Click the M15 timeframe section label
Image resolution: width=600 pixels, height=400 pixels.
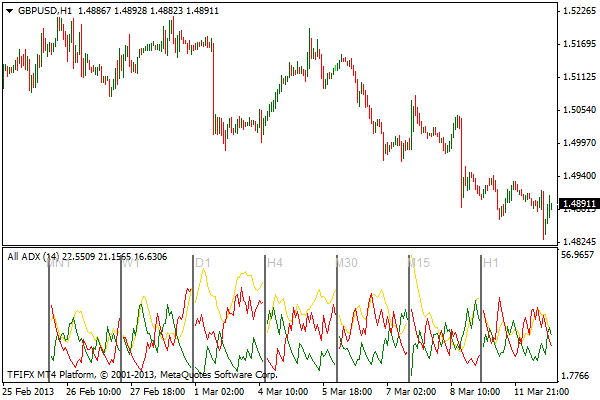click(x=419, y=263)
